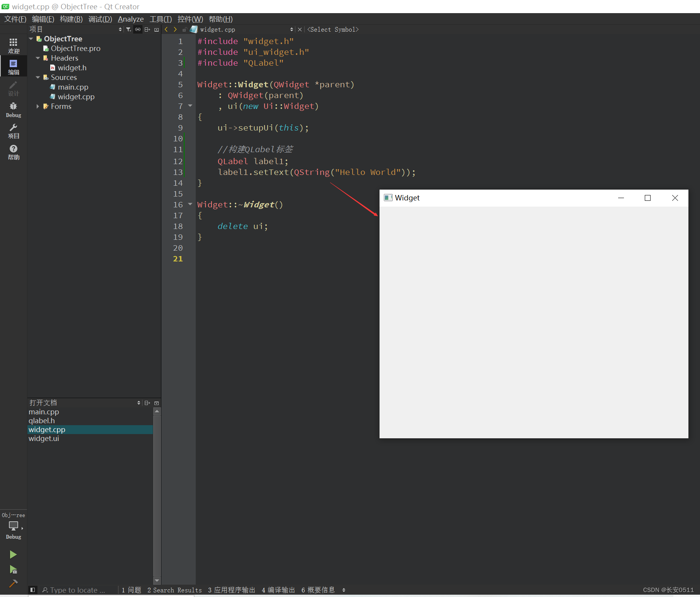Select widget.cpp under Sources
The width and height of the screenshot is (700, 597).
[x=76, y=97]
